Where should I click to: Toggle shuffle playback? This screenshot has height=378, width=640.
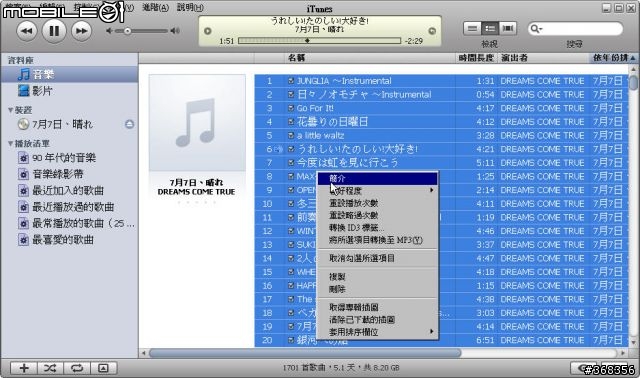50,368
